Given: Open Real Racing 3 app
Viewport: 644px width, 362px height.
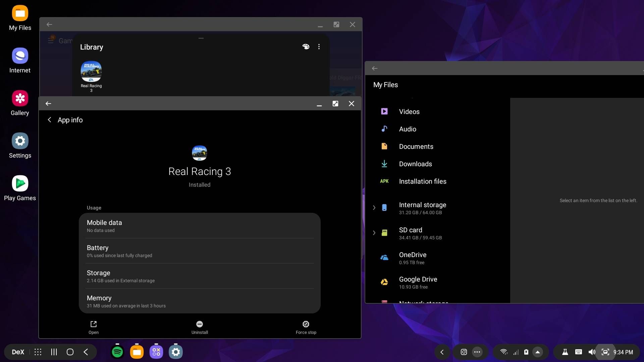Looking at the screenshot, I should click(x=93, y=327).
